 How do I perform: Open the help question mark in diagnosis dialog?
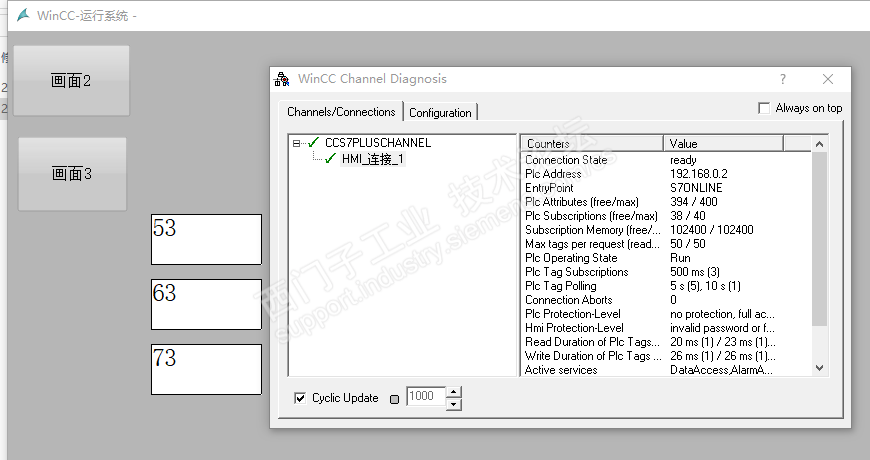coord(783,79)
